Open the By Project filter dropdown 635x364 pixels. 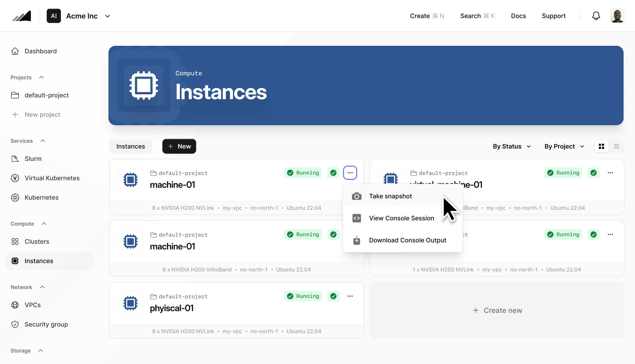564,146
